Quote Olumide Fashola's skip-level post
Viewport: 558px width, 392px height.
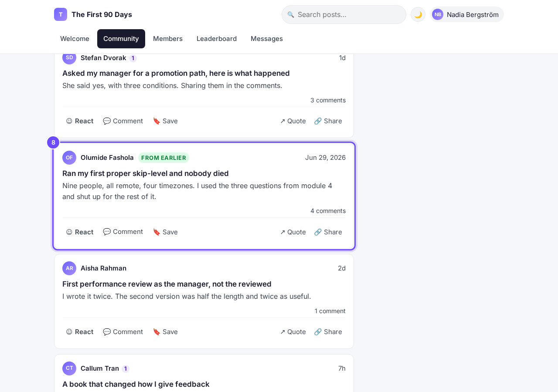coord(293,232)
